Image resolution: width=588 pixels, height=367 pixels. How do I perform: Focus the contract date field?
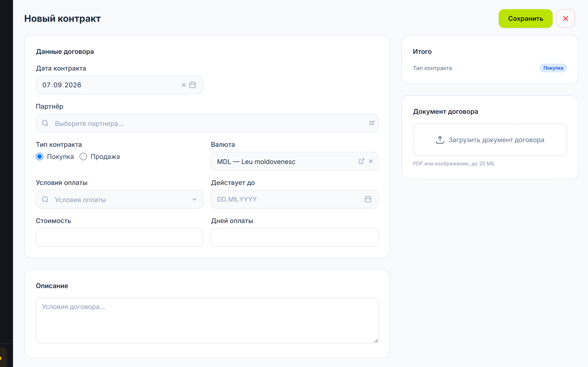pos(119,85)
